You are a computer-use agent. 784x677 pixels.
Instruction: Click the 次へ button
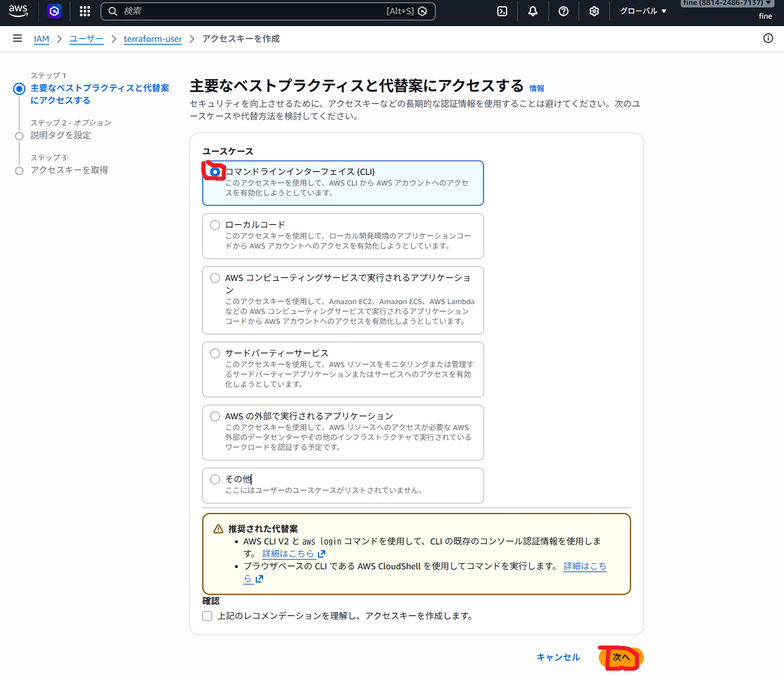pos(621,657)
